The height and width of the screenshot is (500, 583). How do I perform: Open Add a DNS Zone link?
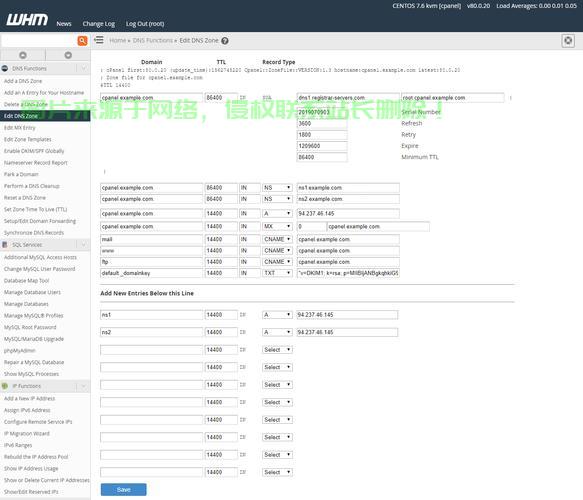click(23, 81)
